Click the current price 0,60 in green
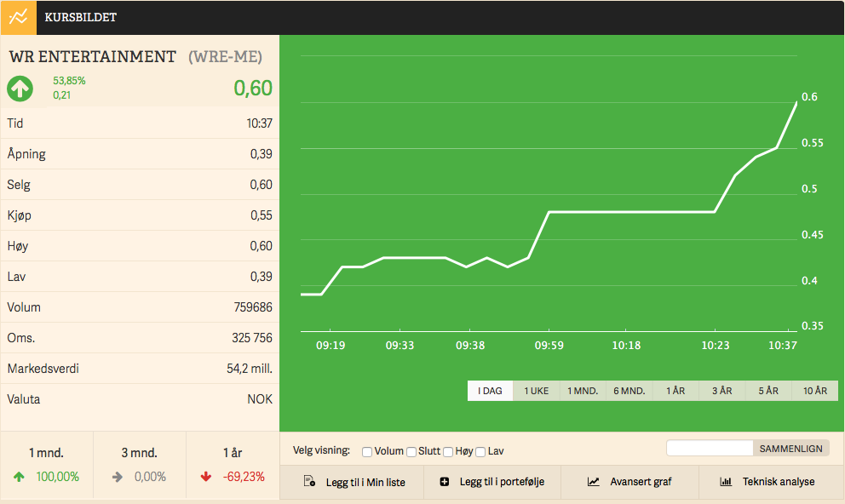 (x=253, y=89)
